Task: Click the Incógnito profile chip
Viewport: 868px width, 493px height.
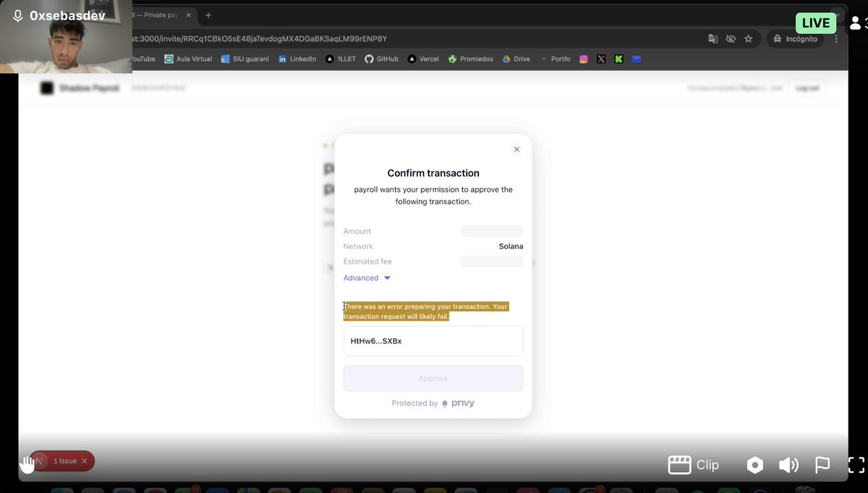Action: 795,38
